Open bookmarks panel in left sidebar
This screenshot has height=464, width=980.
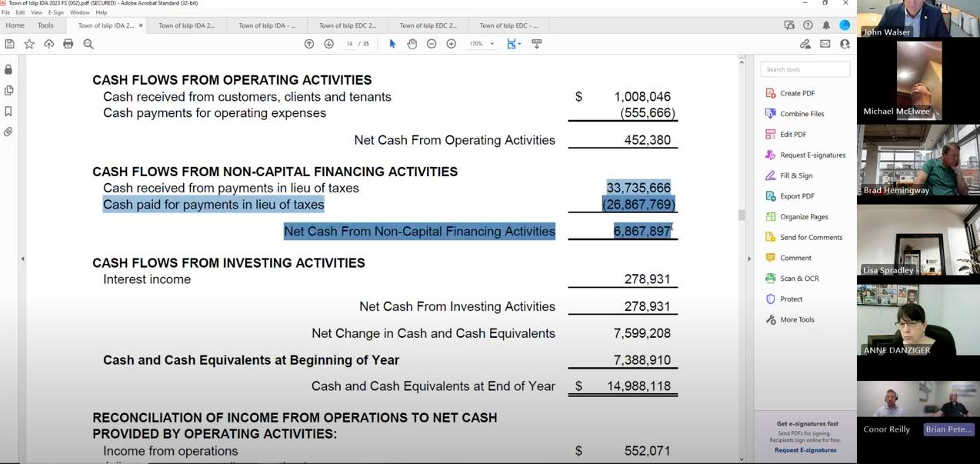coord(8,111)
